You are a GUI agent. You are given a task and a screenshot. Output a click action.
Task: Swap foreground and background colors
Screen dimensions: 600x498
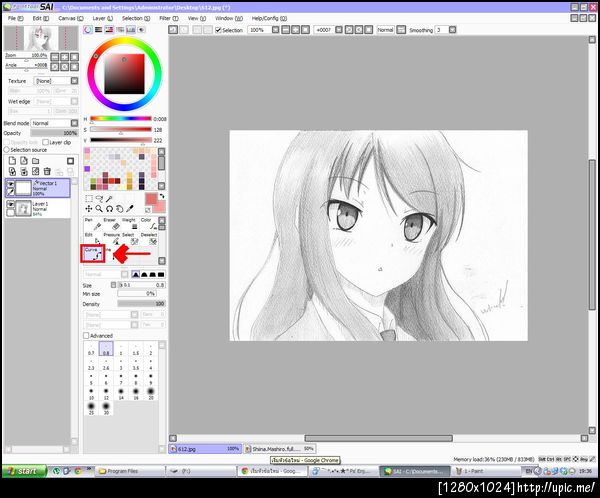coord(162,197)
